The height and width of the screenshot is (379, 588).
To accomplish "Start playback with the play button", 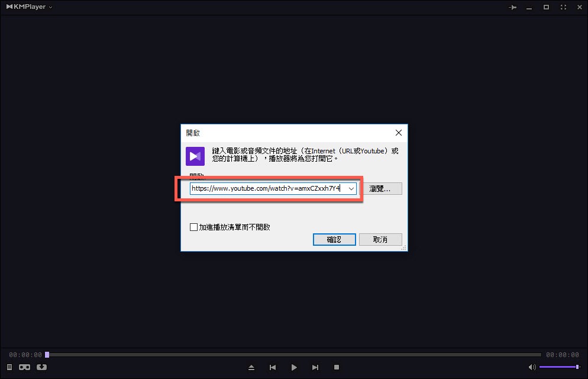I will click(294, 367).
